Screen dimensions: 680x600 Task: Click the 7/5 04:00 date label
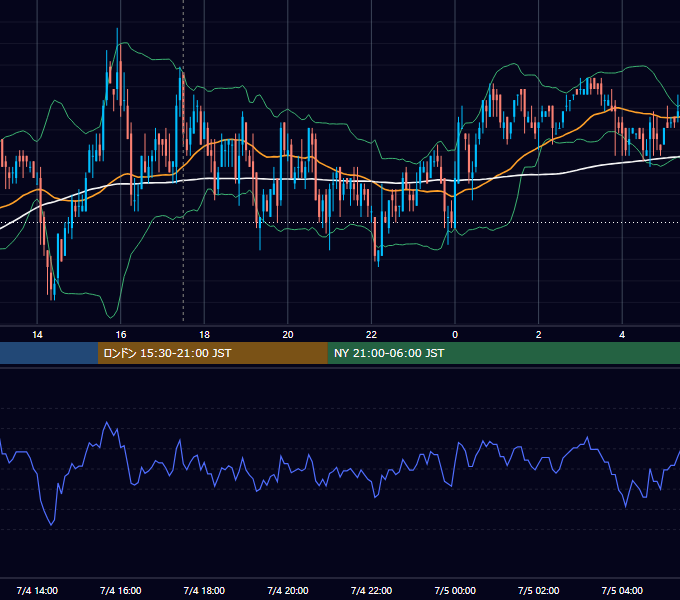coord(622,590)
